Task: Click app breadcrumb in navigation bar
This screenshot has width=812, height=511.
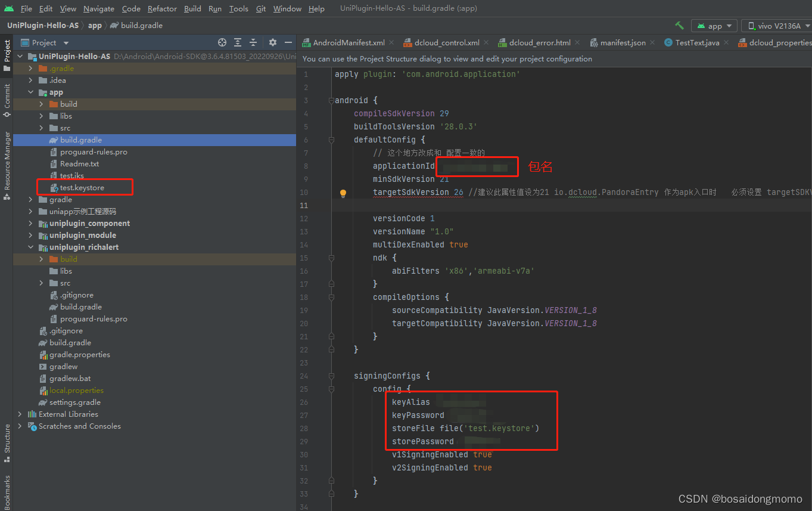Action: (95, 26)
